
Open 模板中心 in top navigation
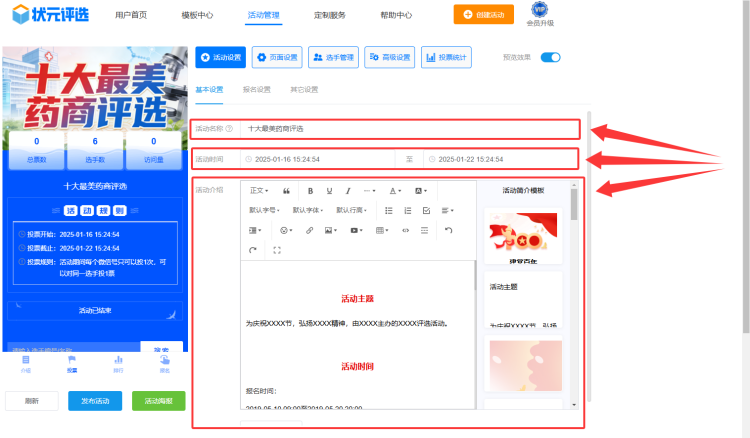(x=197, y=15)
